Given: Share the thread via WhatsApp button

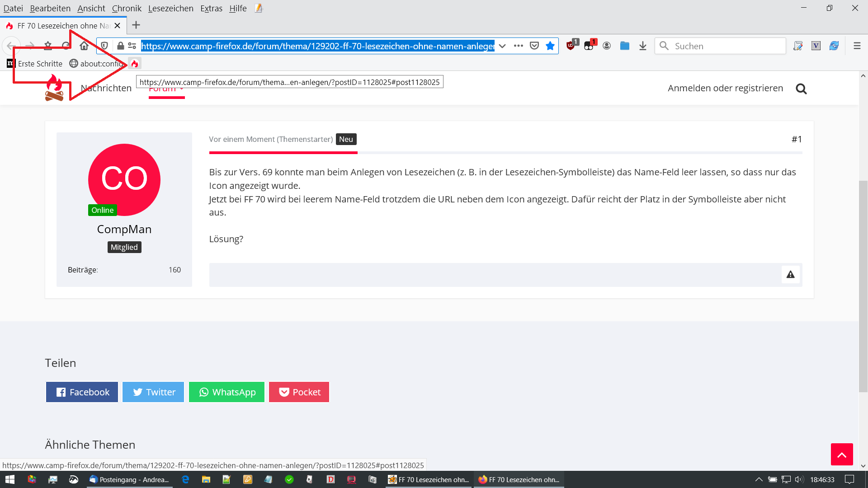Looking at the screenshot, I should tap(226, 392).
